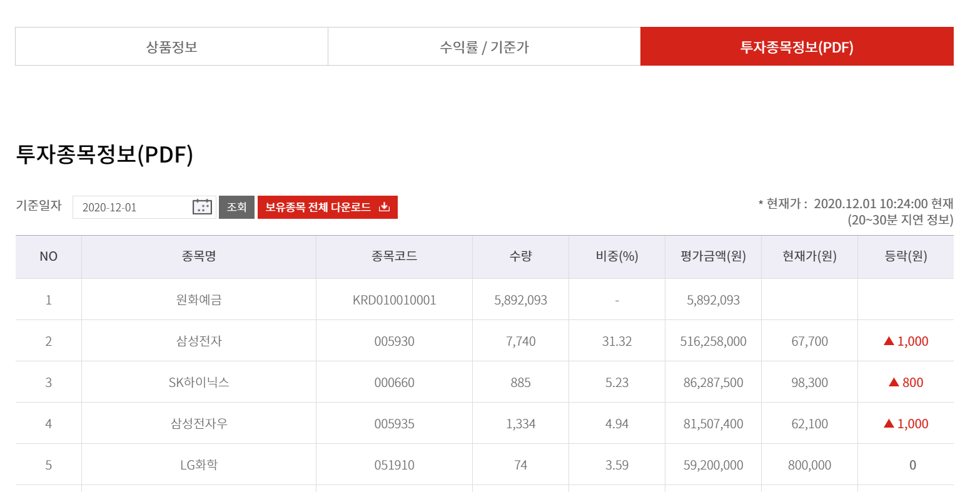Click quantity value 74
980x492 pixels.
(x=520, y=465)
